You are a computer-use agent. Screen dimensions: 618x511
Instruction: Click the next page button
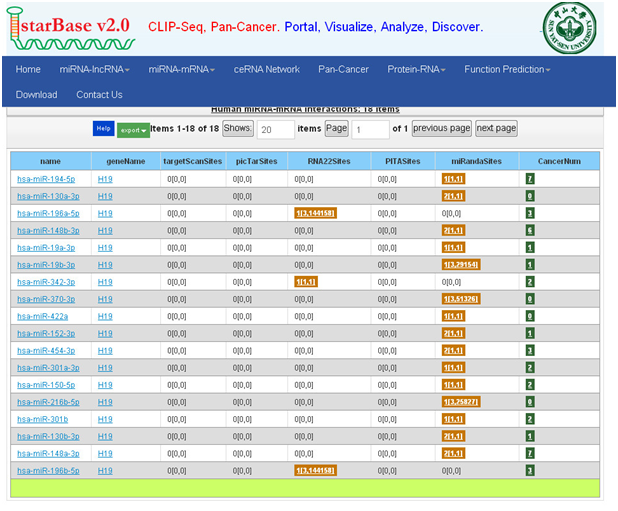click(x=496, y=129)
